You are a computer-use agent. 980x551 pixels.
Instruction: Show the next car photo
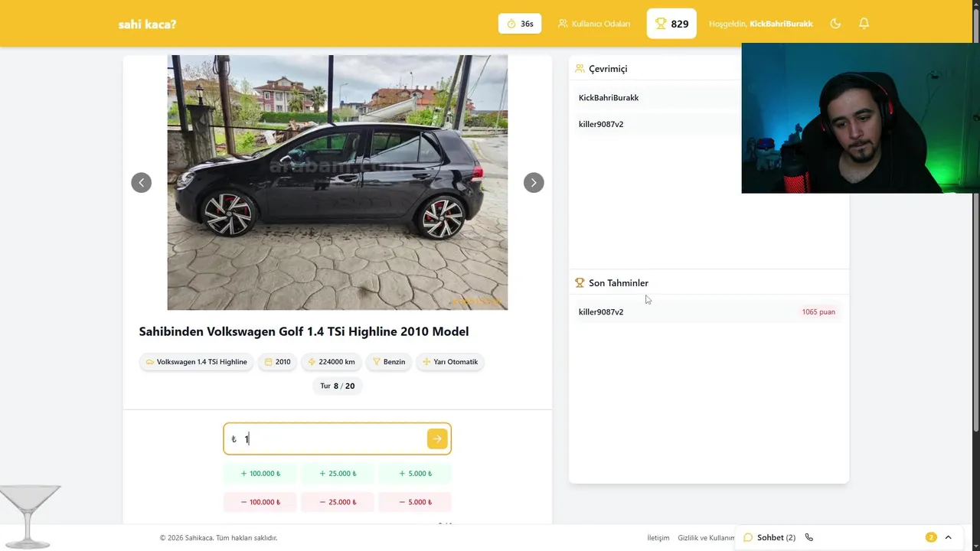[534, 182]
